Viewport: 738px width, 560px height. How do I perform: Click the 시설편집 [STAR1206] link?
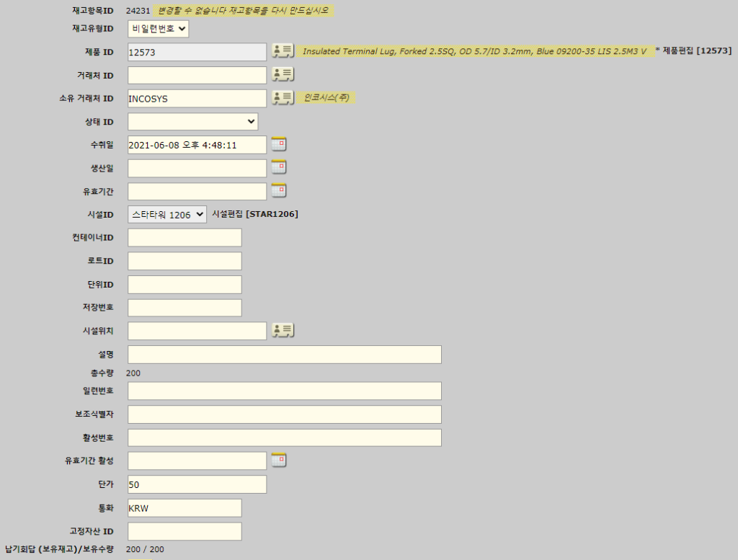coord(254,214)
